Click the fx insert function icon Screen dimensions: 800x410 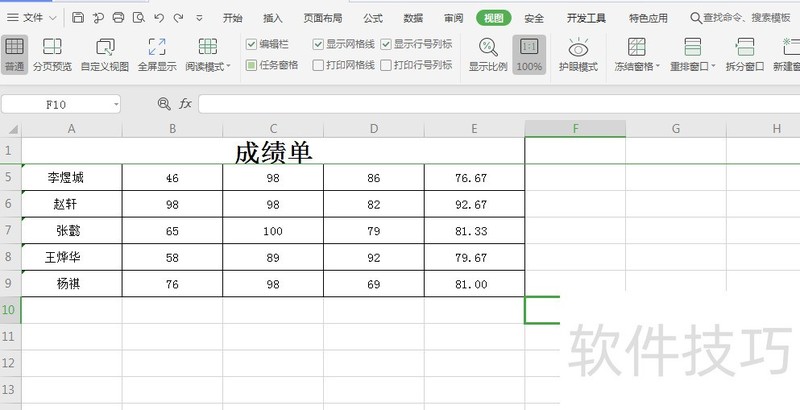tap(185, 104)
